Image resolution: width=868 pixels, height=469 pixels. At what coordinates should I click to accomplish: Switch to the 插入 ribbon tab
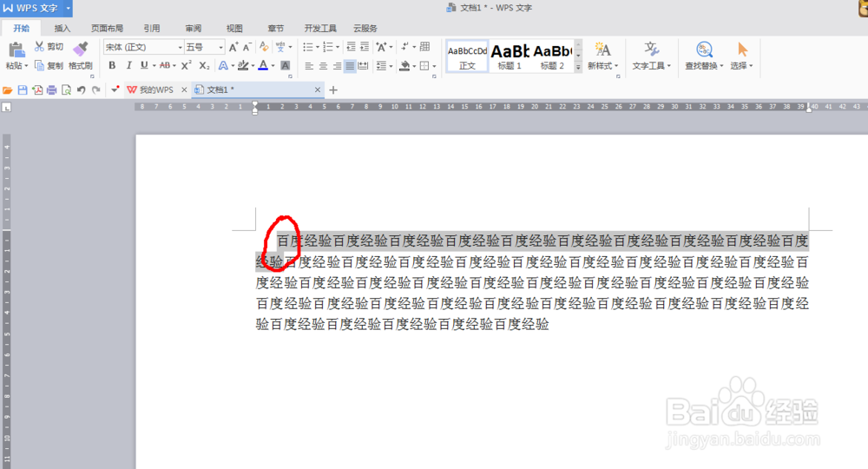point(62,29)
